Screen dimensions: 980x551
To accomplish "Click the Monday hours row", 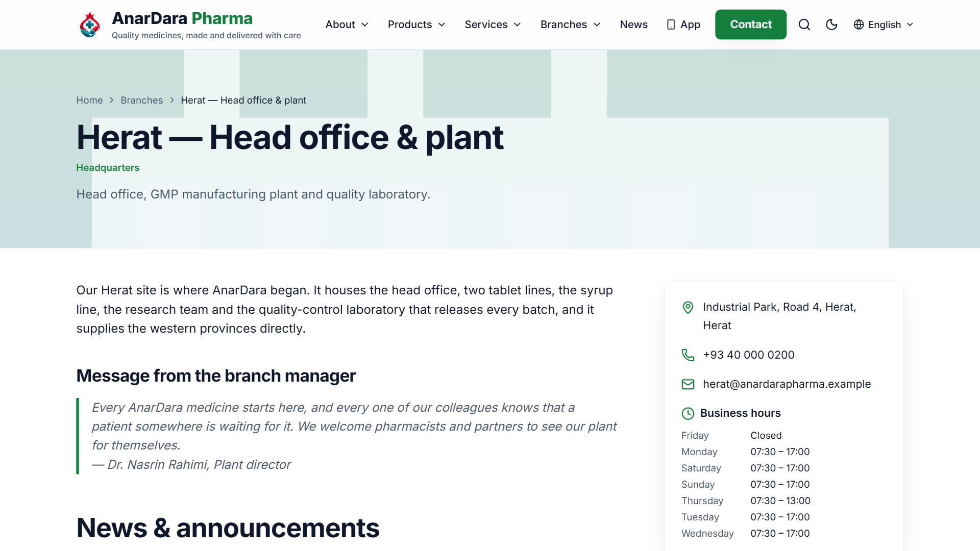I will click(783, 452).
